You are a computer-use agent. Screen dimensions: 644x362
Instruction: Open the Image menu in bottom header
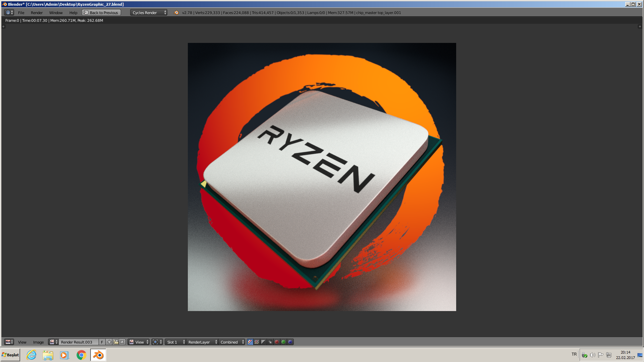[x=38, y=342]
